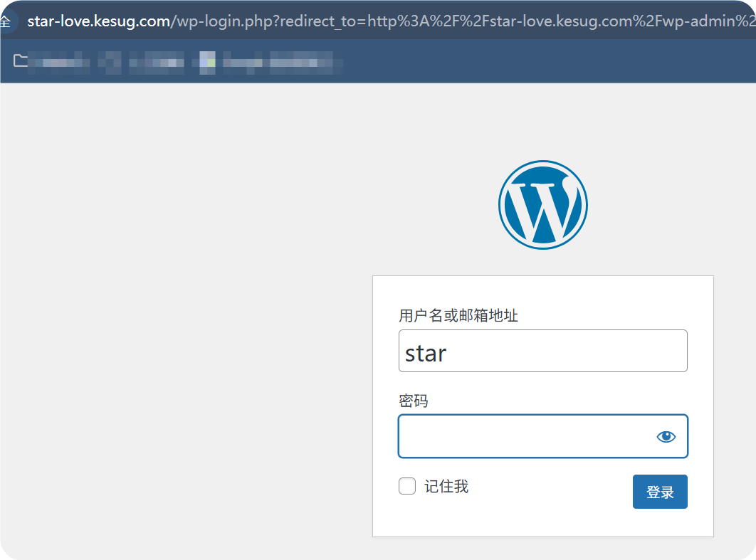Open the bookmarks folder icon in bookmarks bar
The width and height of the screenshot is (756, 560).
pyautogui.click(x=21, y=61)
